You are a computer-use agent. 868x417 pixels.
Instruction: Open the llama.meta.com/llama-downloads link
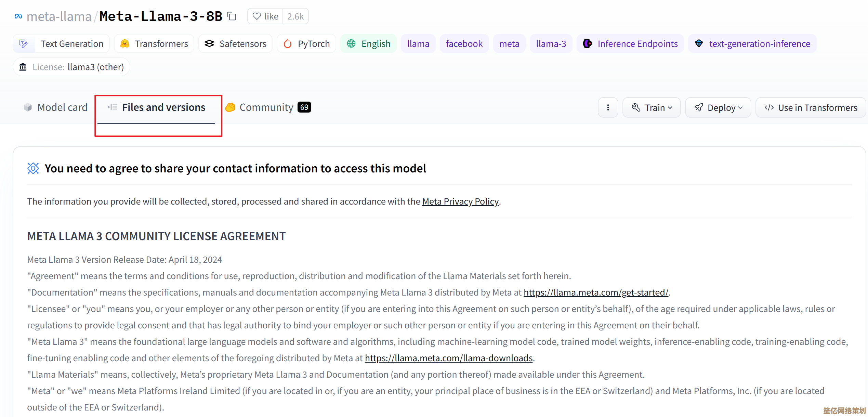449,358
